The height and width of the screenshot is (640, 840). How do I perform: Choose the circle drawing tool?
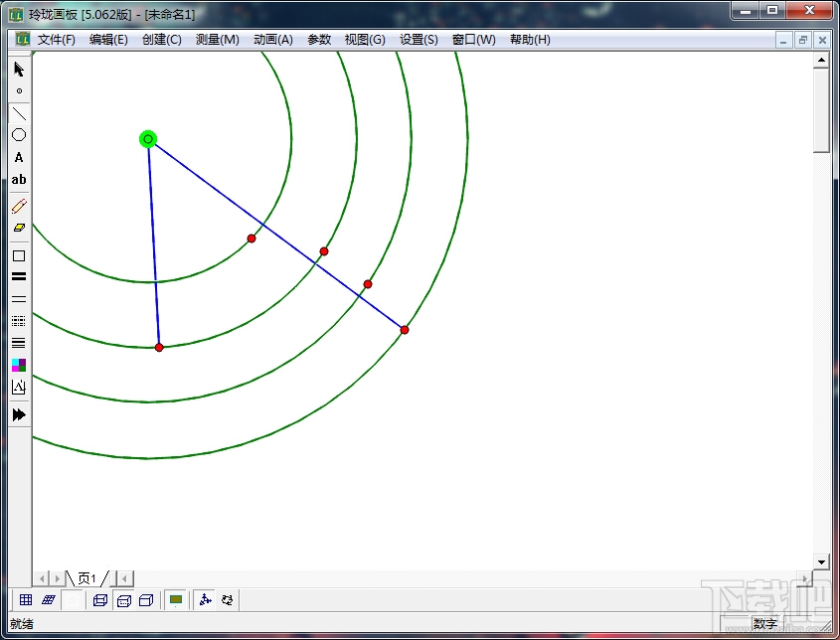(19, 135)
